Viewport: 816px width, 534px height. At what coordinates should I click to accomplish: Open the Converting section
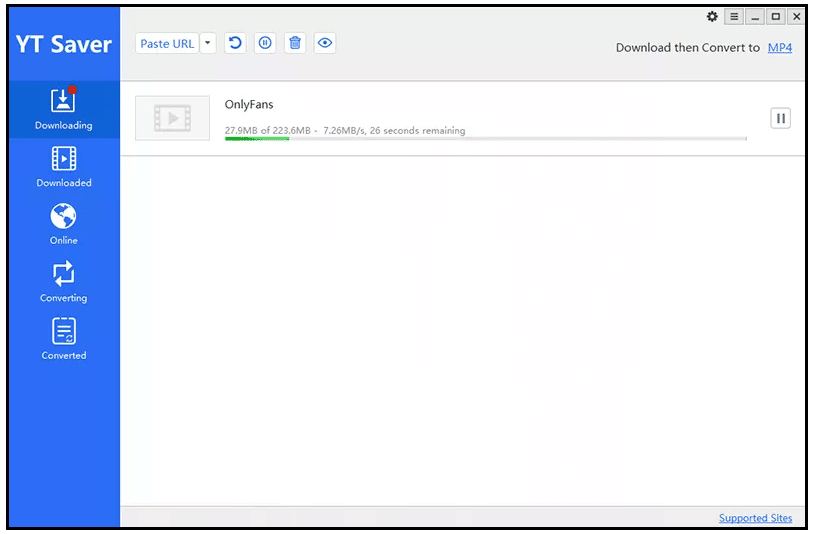pyautogui.click(x=63, y=281)
